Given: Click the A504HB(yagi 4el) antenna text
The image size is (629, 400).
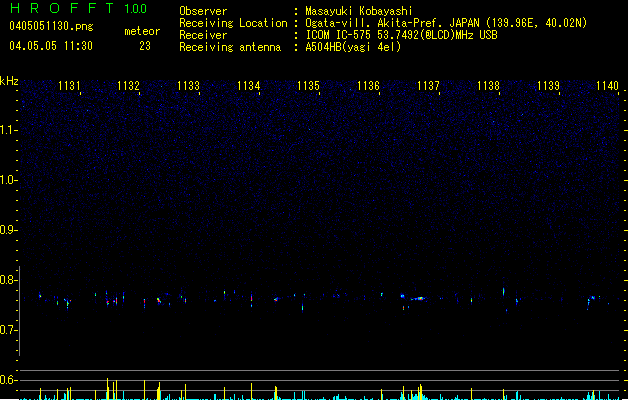Looking at the screenshot, I should 353,47.
